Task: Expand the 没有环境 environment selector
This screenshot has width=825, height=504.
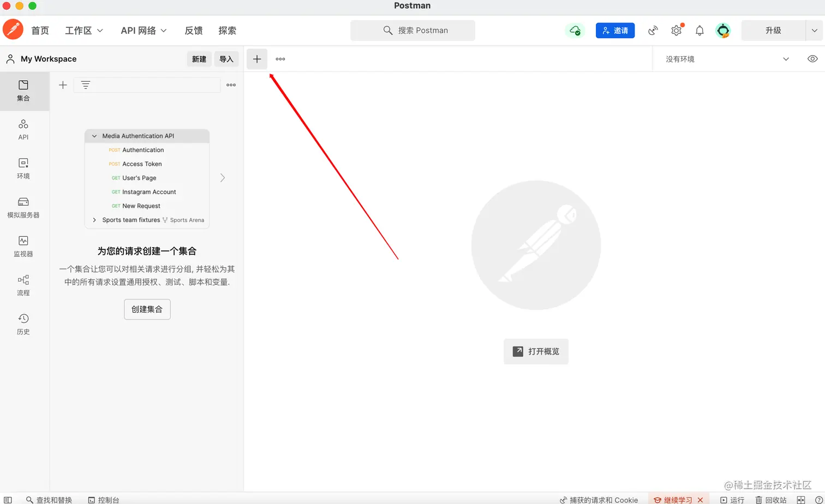Action: click(727, 59)
